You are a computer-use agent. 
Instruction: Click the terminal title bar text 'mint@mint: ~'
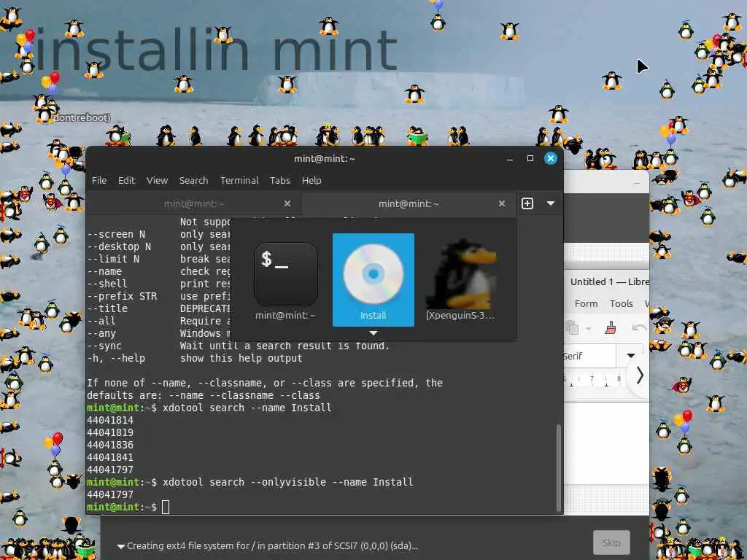(325, 158)
